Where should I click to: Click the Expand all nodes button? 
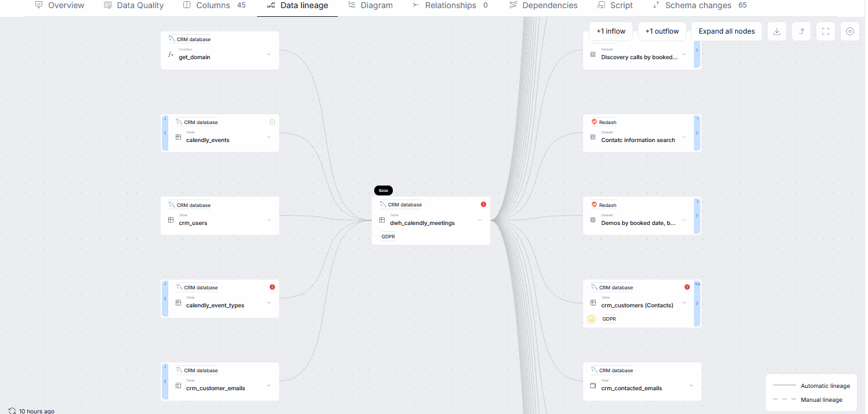pos(726,31)
